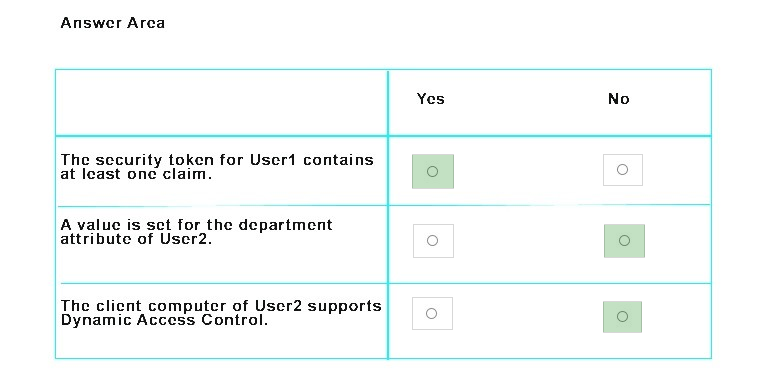Screen dimensions: 761x390
Task: Select Yes for User1 security token claim
Action: coord(432,171)
